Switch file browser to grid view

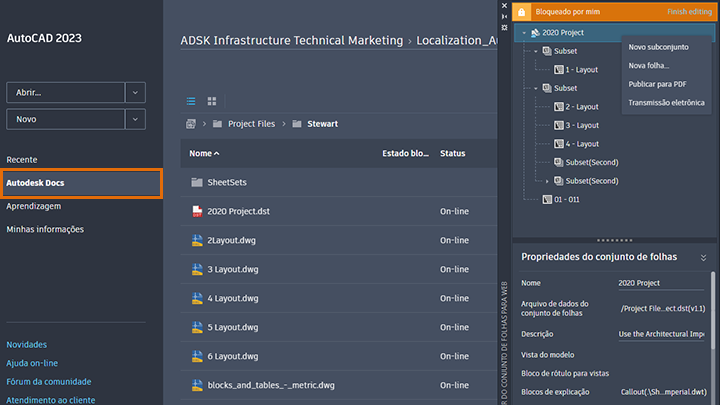[x=212, y=101]
